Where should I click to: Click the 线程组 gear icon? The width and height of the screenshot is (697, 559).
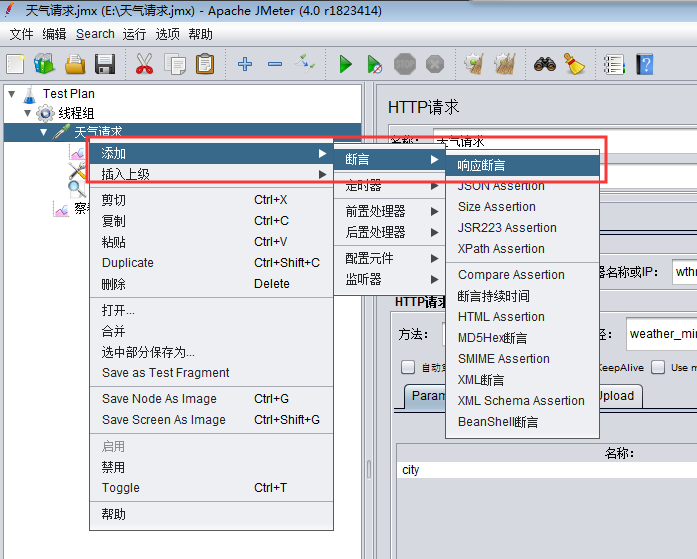[45, 113]
